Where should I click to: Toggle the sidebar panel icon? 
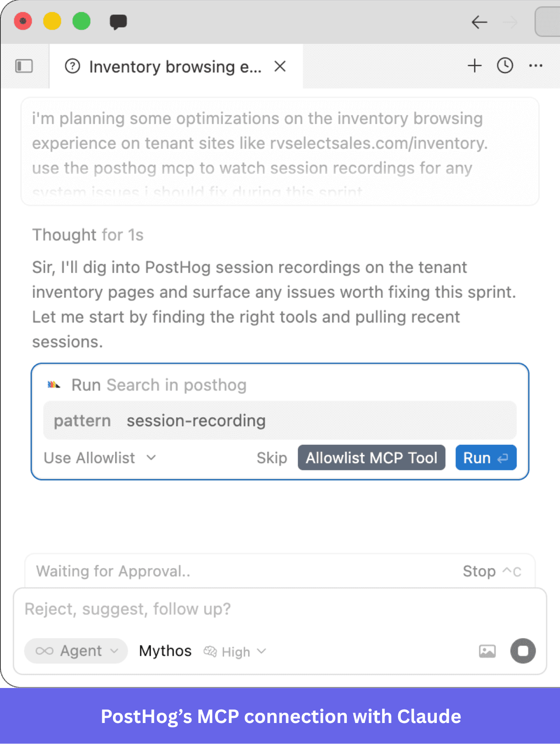[24, 66]
